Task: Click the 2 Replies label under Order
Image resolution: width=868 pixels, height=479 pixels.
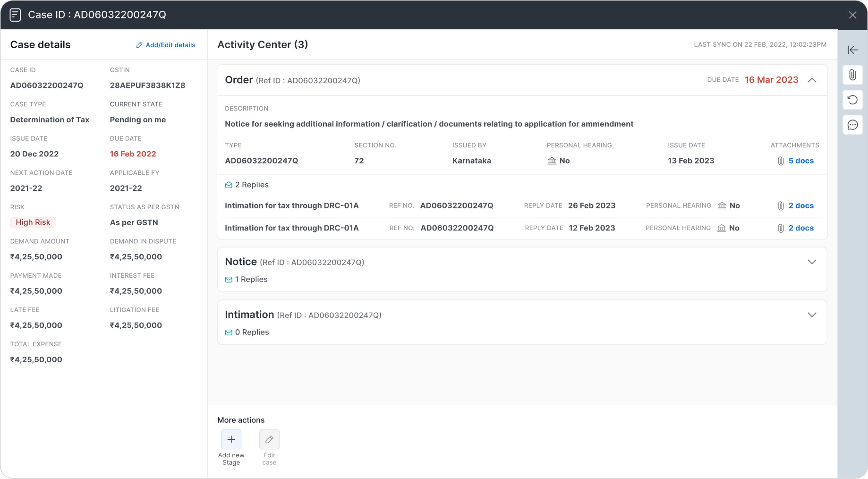Action: [x=251, y=185]
